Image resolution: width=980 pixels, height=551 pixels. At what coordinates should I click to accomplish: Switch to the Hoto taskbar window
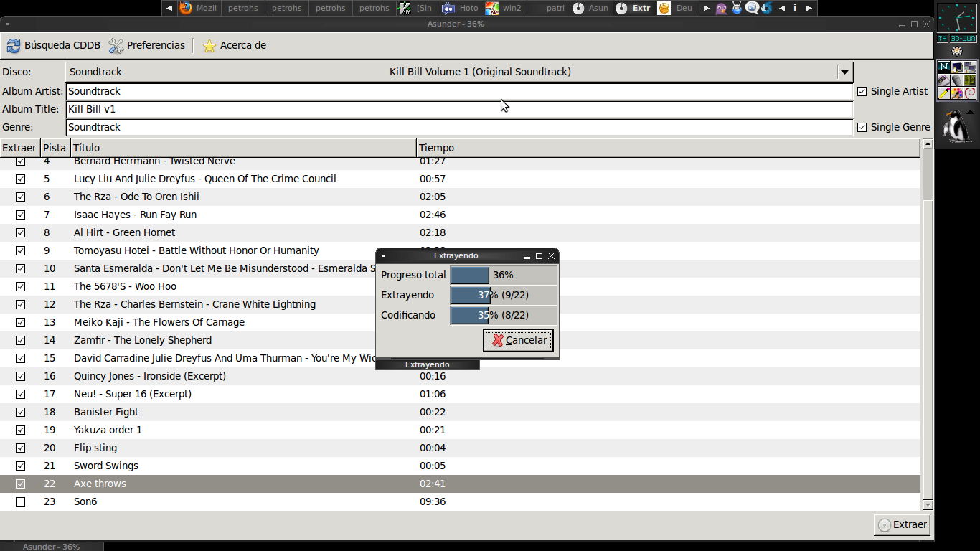click(461, 8)
